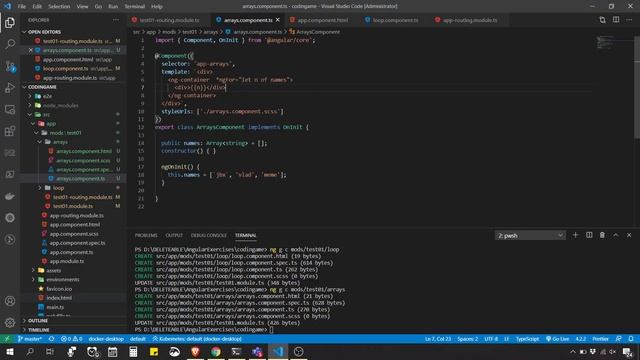640x360 pixels.
Task: Close the terminal panel
Action: coord(629,235)
